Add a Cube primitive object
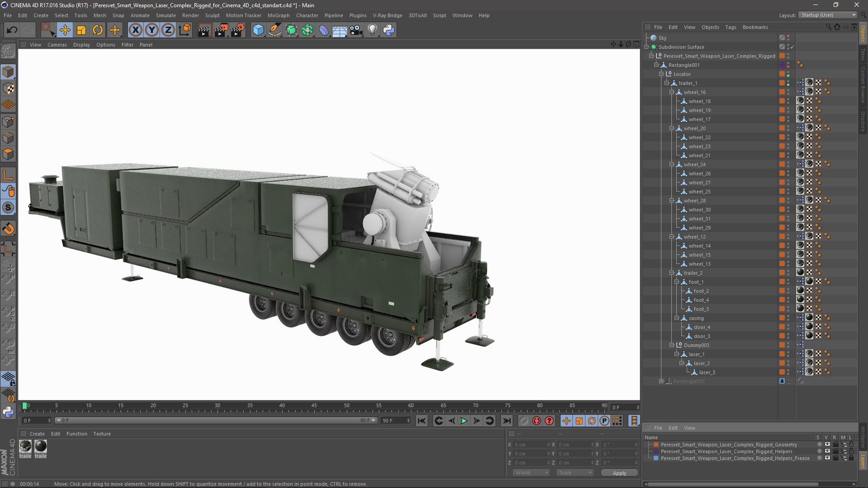Image resolution: width=868 pixels, height=488 pixels. (x=258, y=30)
